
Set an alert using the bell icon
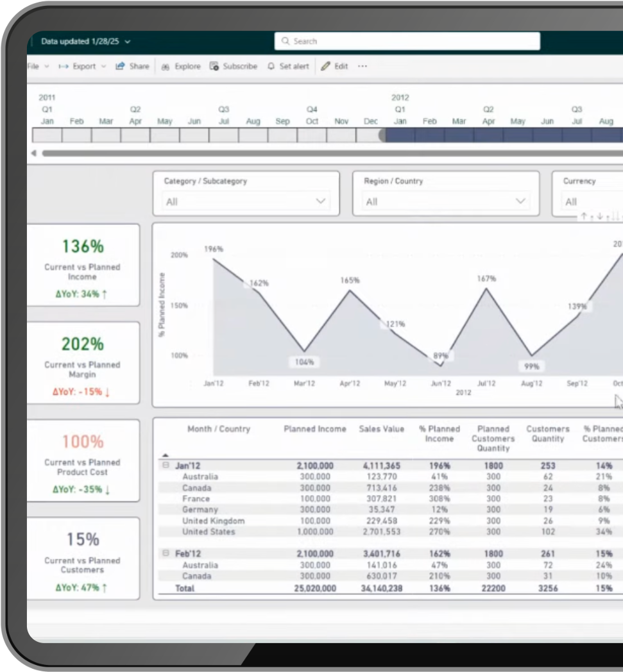pos(271,67)
